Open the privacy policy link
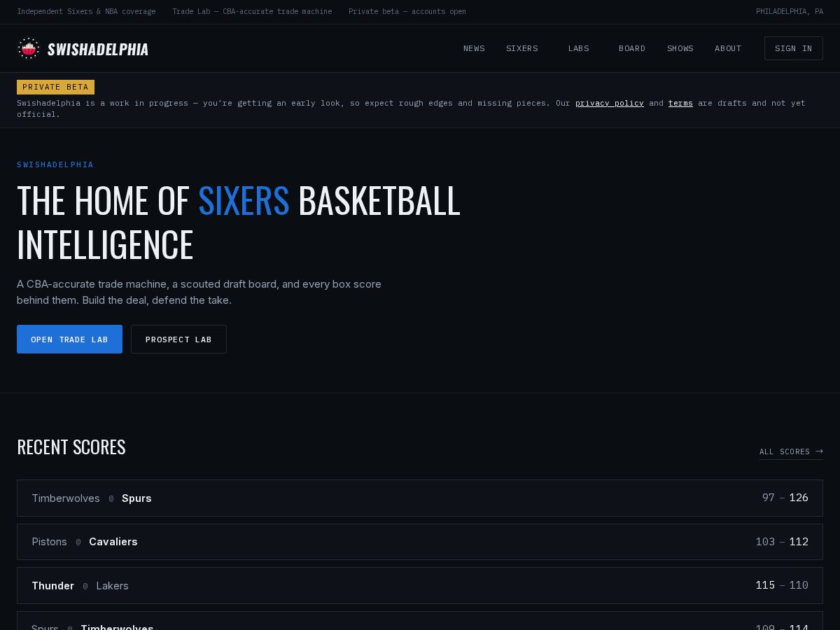This screenshot has height=630, width=840. point(610,103)
